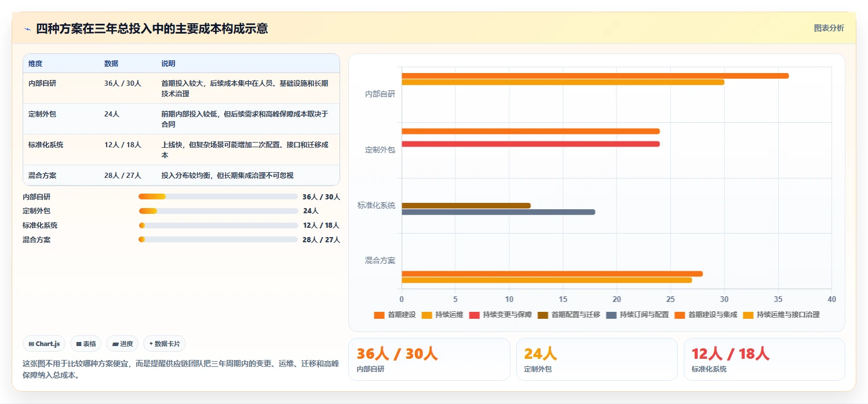This screenshot has height=404, width=868.
Task: Click the 36人 / 30人 data card
Action: click(429, 359)
